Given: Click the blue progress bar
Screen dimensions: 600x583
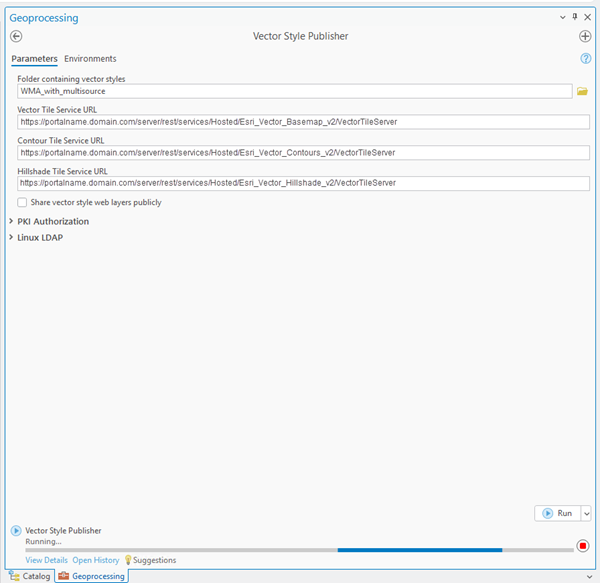Looking at the screenshot, I should click(420, 550).
